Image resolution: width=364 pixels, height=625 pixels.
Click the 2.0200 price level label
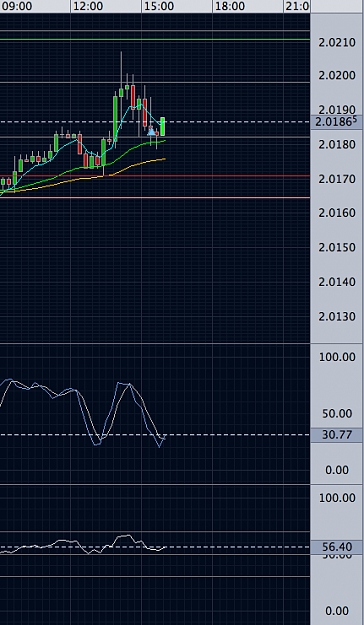337,75
